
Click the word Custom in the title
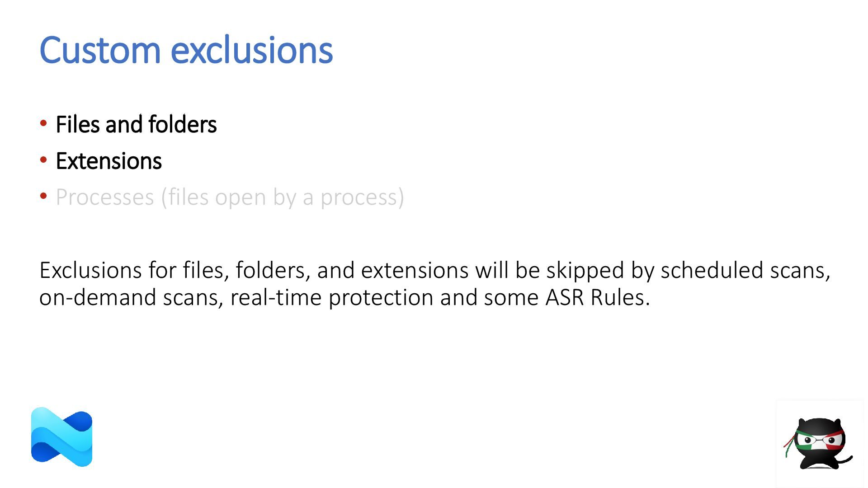pos(100,50)
